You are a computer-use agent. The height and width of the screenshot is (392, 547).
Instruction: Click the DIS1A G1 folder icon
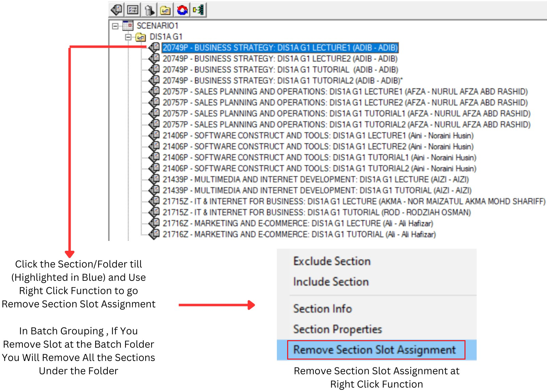[141, 37]
